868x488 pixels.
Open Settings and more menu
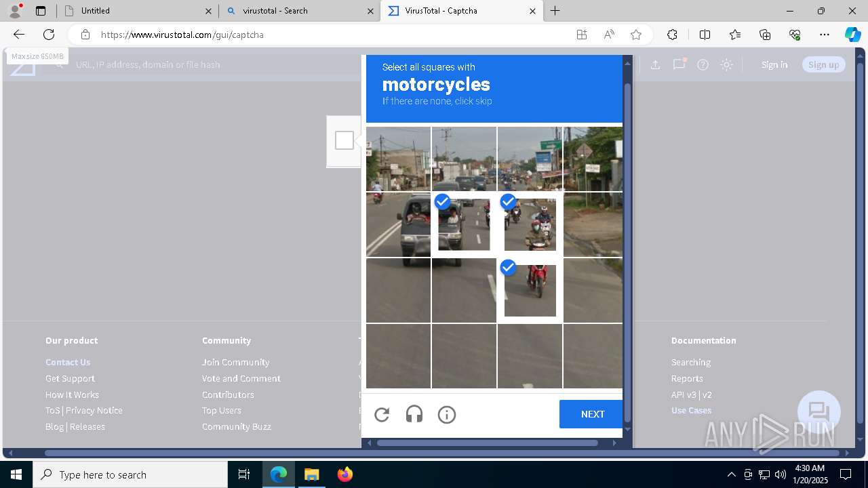point(825,35)
